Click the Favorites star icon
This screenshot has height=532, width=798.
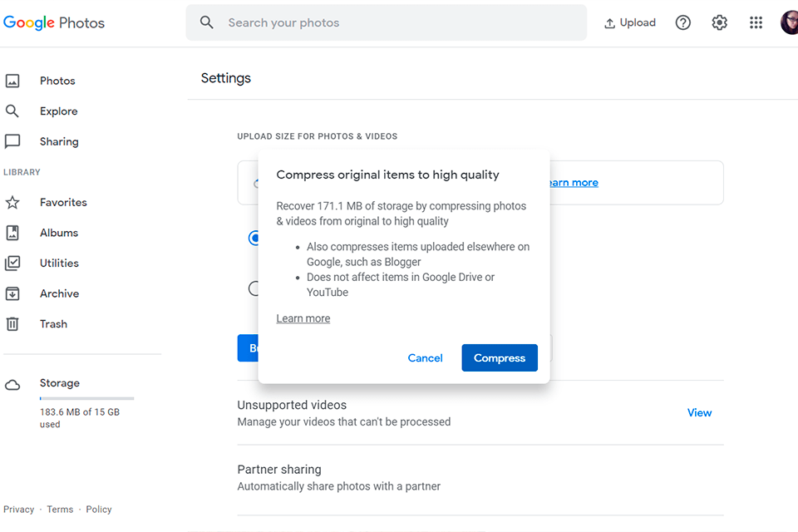(12, 202)
